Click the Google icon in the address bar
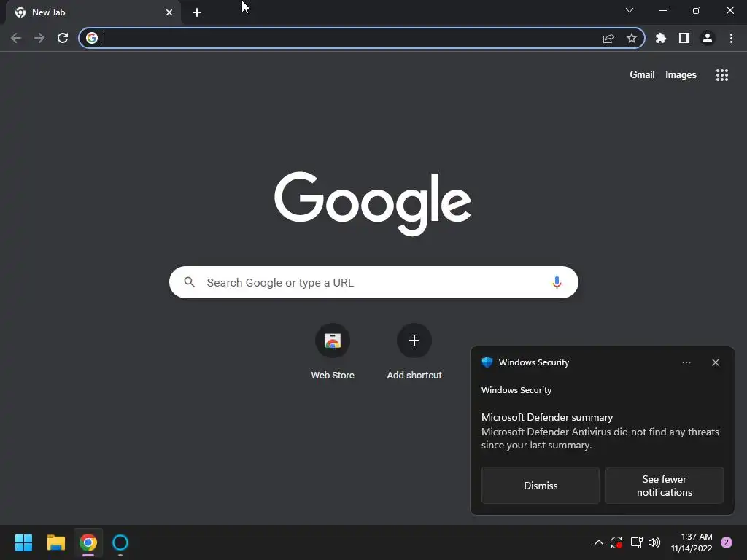The width and height of the screenshot is (747, 560). (x=92, y=38)
